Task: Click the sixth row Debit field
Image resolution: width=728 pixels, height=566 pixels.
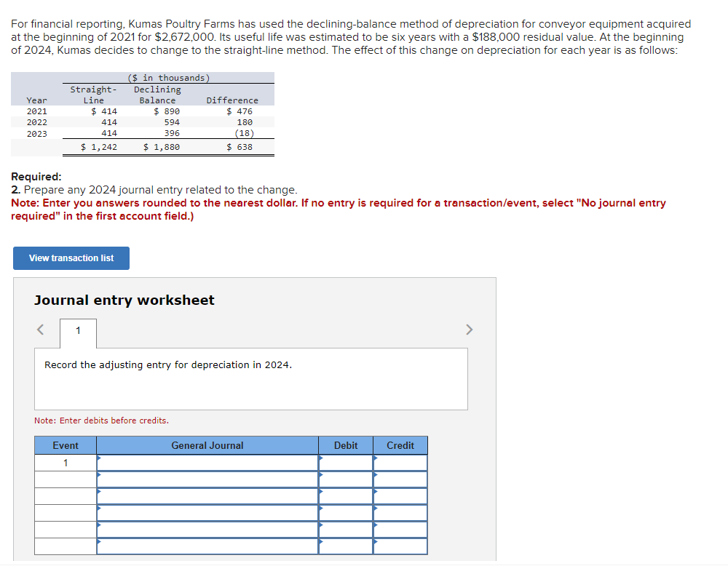Action: (x=346, y=546)
